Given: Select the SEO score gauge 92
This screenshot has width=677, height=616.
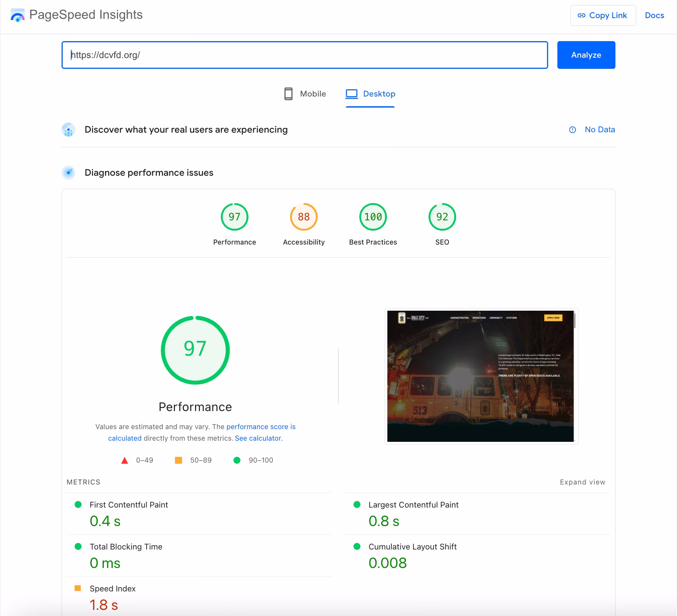Looking at the screenshot, I should [x=442, y=217].
